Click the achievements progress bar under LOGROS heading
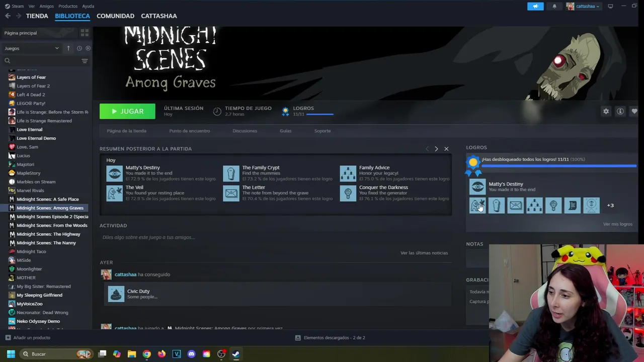This screenshot has width=644, height=362. (559, 166)
